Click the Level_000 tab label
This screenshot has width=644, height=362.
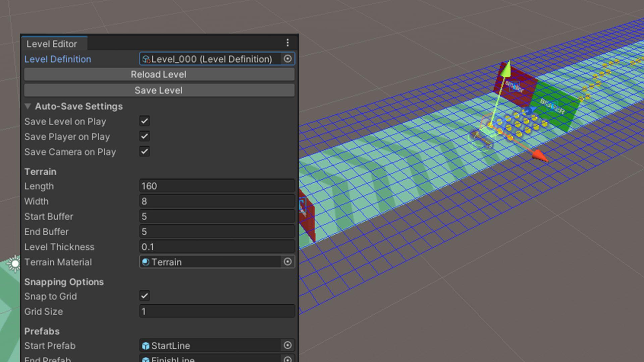(x=213, y=59)
